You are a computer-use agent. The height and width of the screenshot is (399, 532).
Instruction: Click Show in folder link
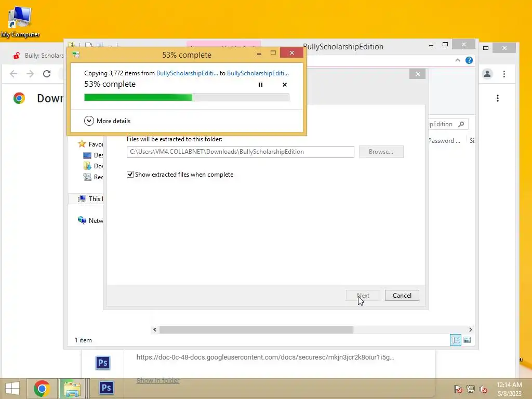158,381
